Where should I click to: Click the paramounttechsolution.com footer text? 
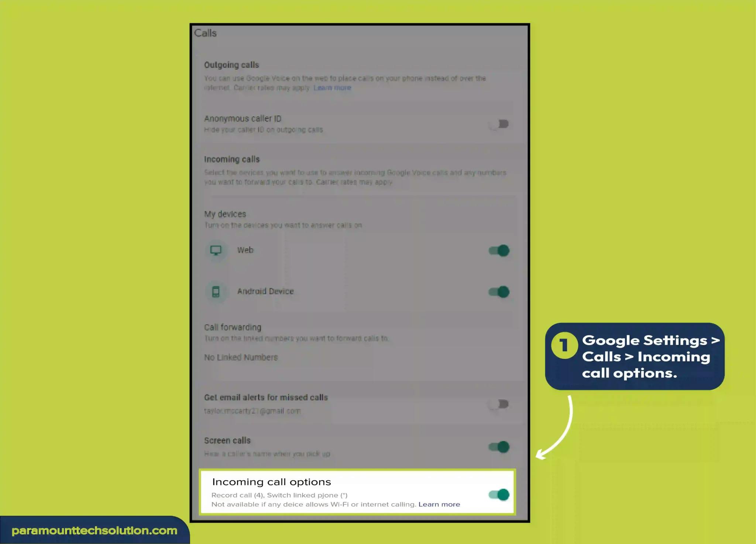94,531
